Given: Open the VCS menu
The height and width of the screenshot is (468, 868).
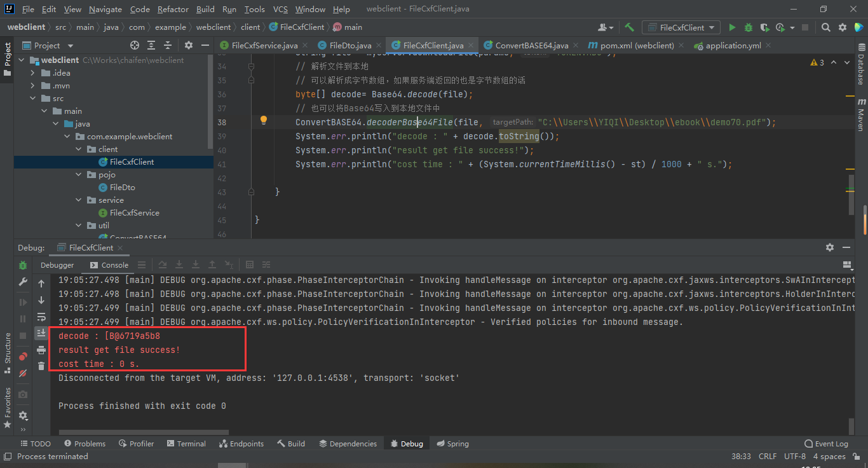Looking at the screenshot, I should pyautogui.click(x=280, y=9).
